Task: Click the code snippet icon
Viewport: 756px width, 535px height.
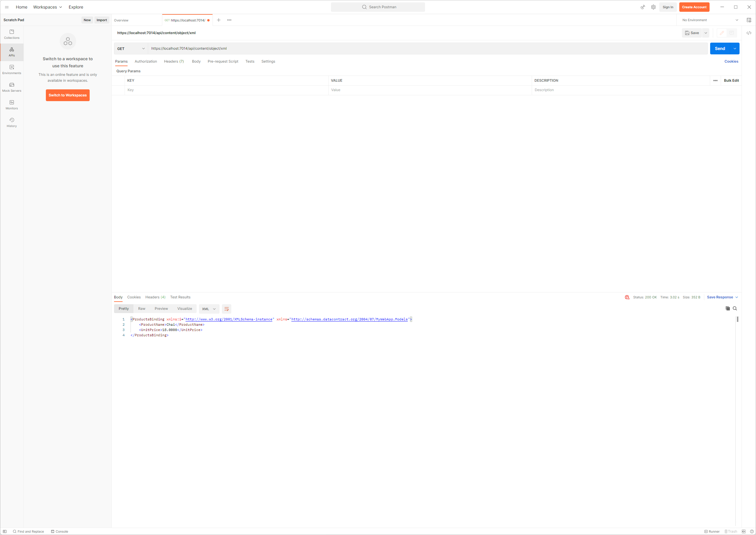Action: (748, 33)
